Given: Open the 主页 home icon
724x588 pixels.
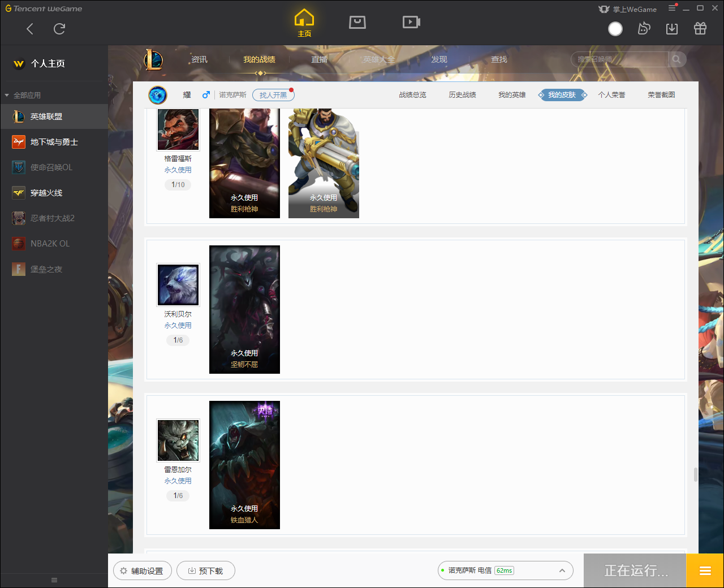Looking at the screenshot, I should [x=304, y=23].
